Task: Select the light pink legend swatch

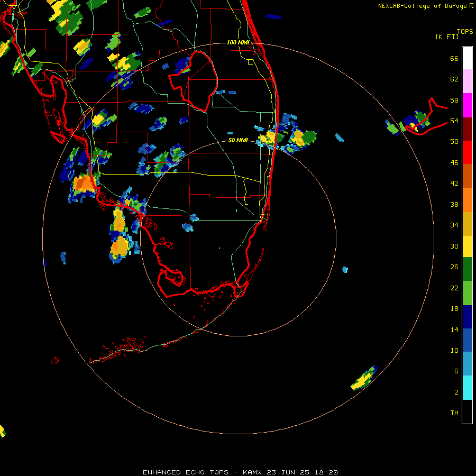Action: tap(467, 81)
